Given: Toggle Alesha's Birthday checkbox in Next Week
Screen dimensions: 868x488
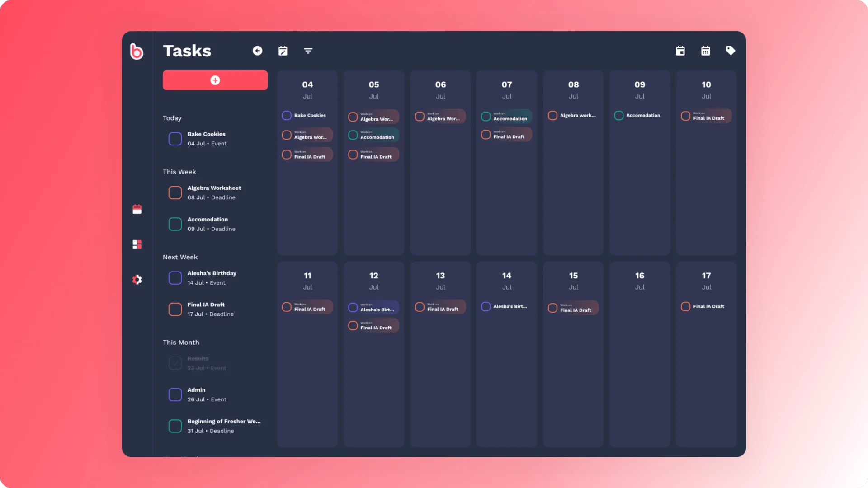Looking at the screenshot, I should coord(175,278).
